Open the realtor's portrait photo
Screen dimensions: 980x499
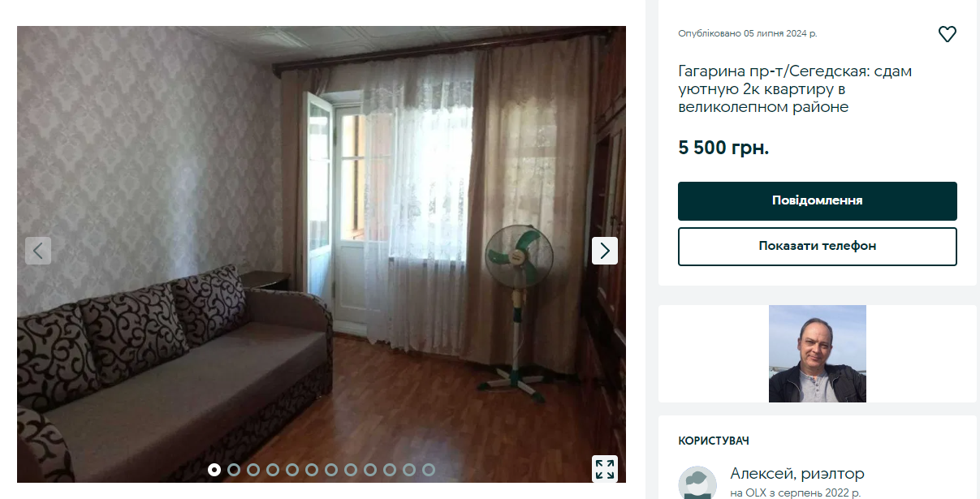pos(818,354)
